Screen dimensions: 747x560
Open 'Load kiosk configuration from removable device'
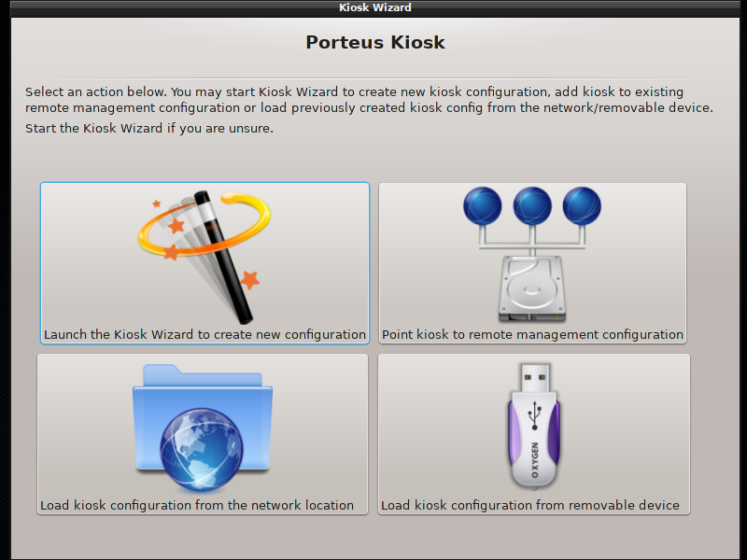(x=534, y=434)
